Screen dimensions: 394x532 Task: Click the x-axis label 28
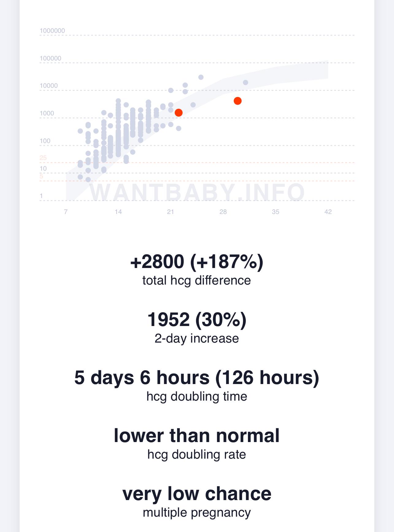click(x=223, y=212)
